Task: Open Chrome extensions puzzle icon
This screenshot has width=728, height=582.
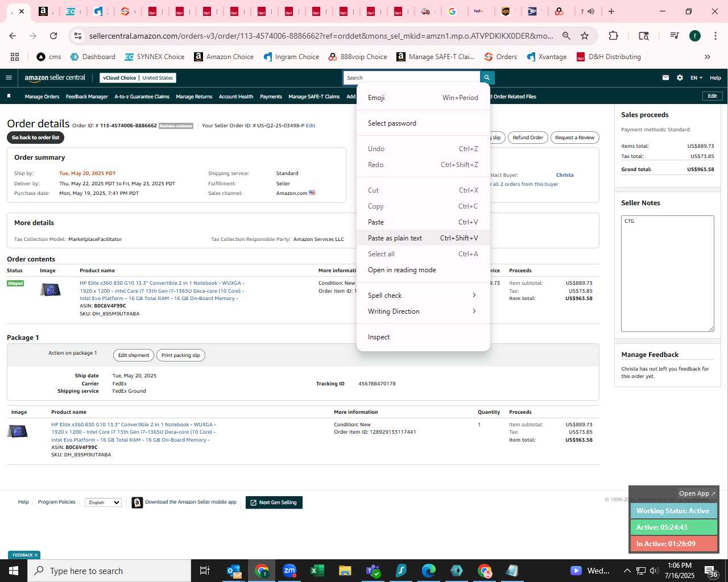Action: 613,36
